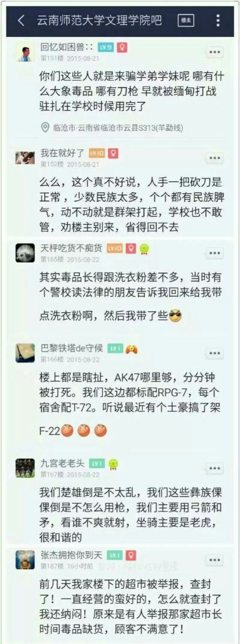Open options for 天秤吃货不痴货 post

(x=214, y=253)
